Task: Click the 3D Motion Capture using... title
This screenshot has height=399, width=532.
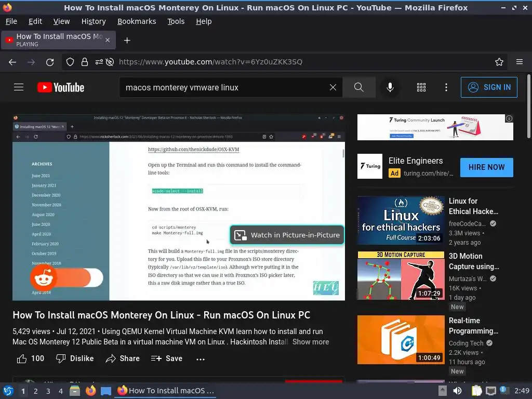Action: [474, 261]
